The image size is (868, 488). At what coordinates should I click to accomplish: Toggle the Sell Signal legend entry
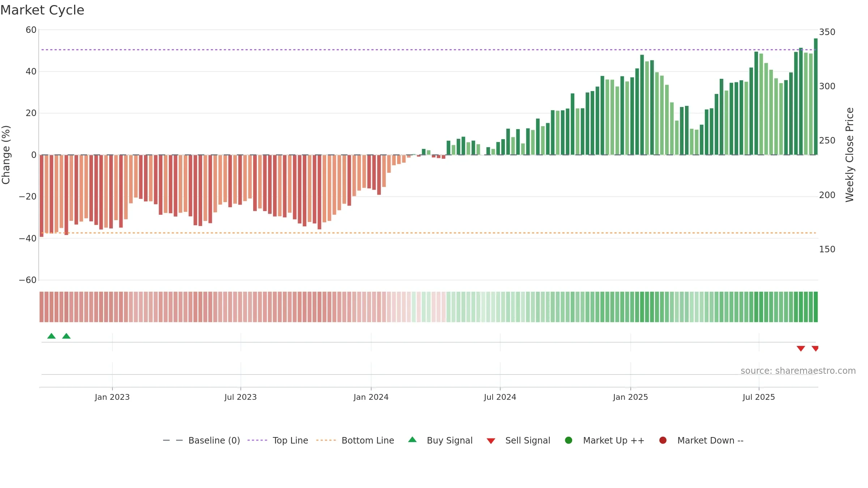coord(518,440)
